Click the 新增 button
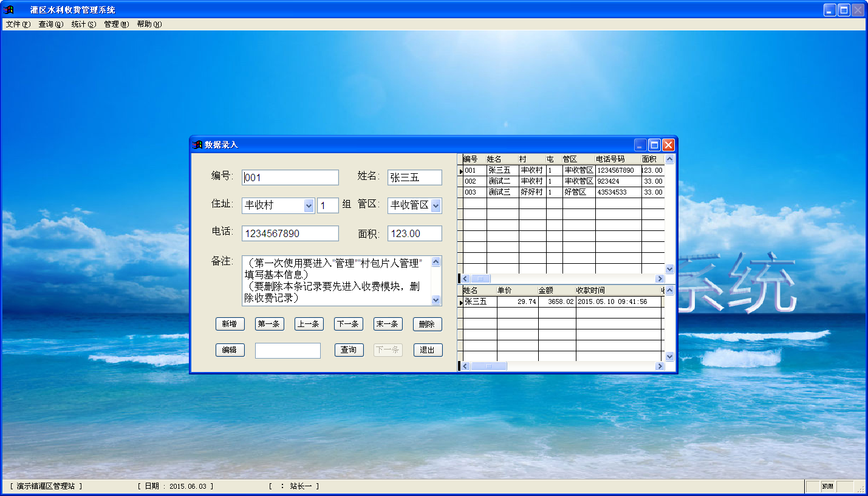 click(x=230, y=325)
